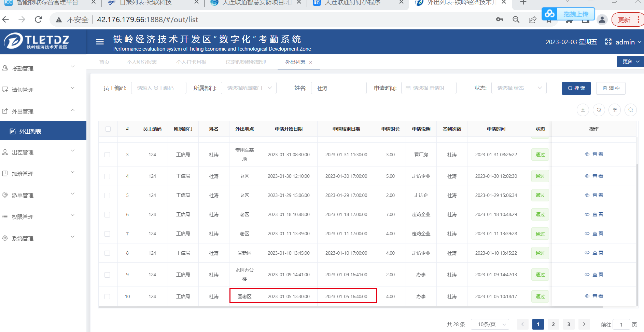Expand the 考勤管理 sidebar menu

point(43,68)
